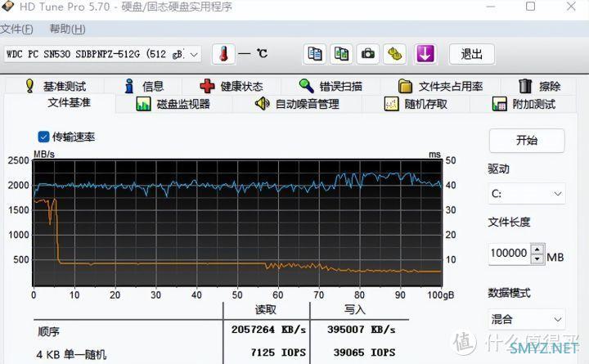Copy info to clipboard icon
The height and width of the screenshot is (364, 589).
pos(314,54)
